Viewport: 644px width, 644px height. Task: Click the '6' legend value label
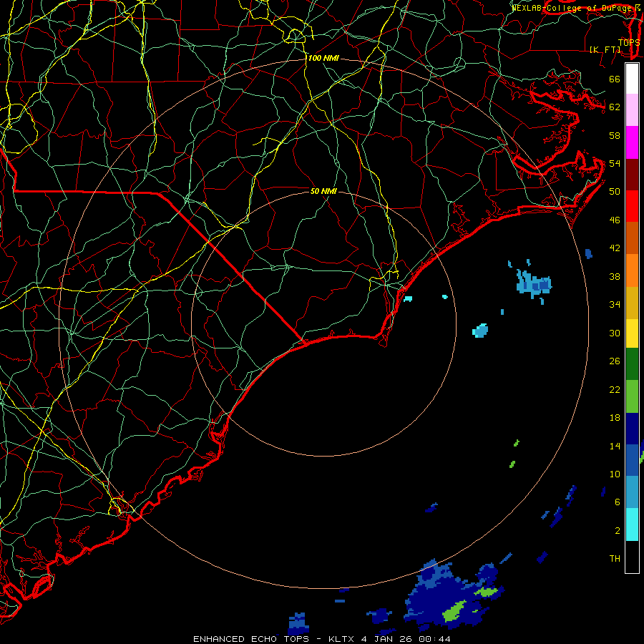click(618, 502)
